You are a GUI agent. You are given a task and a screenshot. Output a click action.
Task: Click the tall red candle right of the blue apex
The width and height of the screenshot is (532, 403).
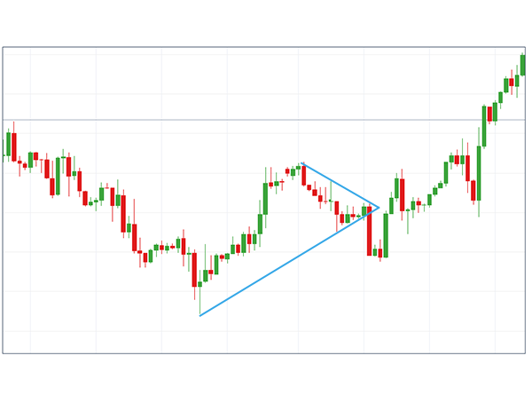pos(402,194)
